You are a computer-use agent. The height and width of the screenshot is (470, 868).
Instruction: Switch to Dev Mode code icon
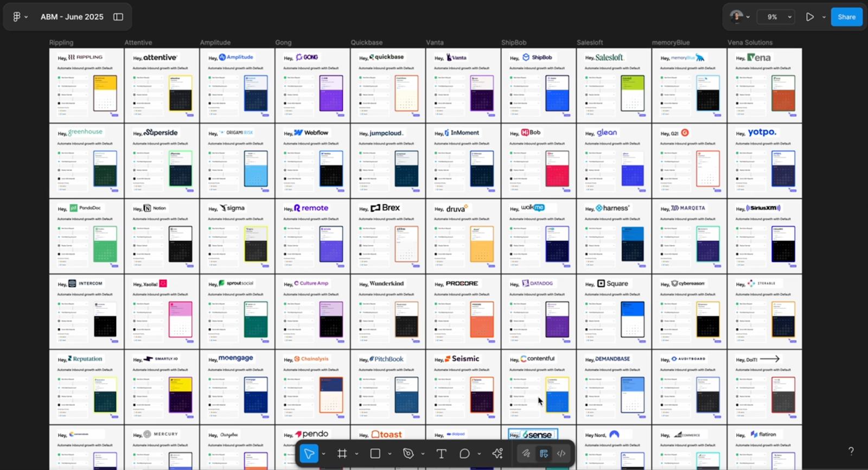[561, 454]
